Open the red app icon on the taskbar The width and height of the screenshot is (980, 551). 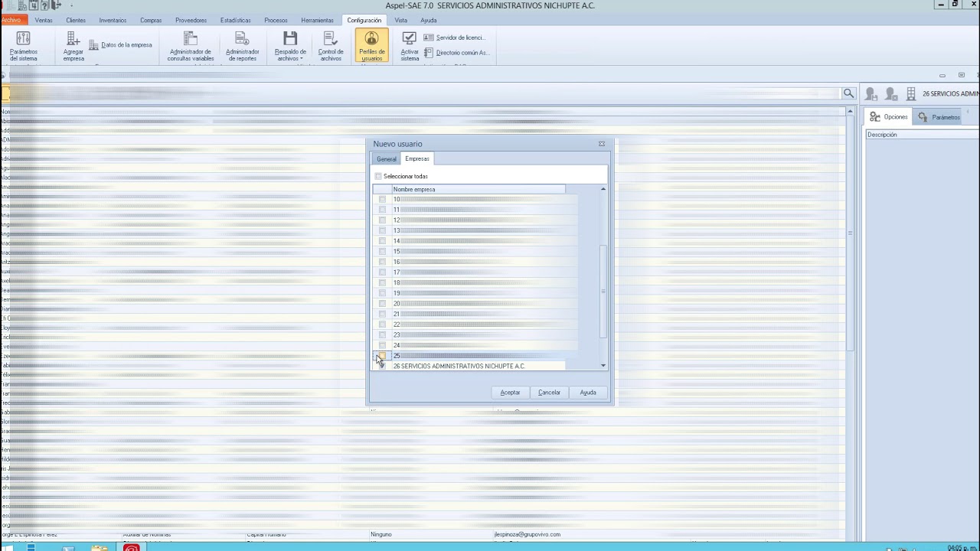pos(131,547)
